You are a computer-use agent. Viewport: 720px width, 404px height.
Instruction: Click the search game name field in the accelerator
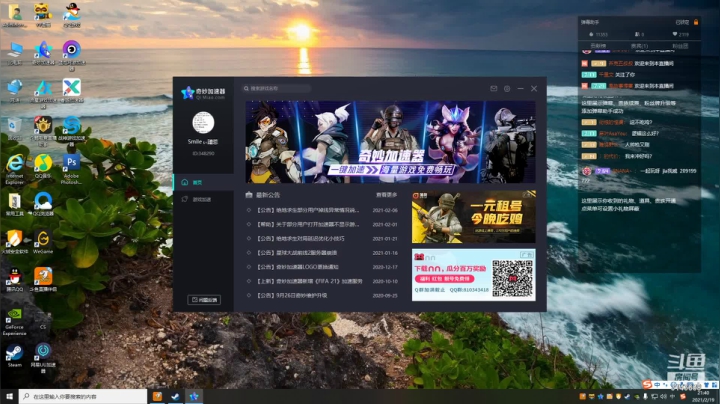[277, 88]
